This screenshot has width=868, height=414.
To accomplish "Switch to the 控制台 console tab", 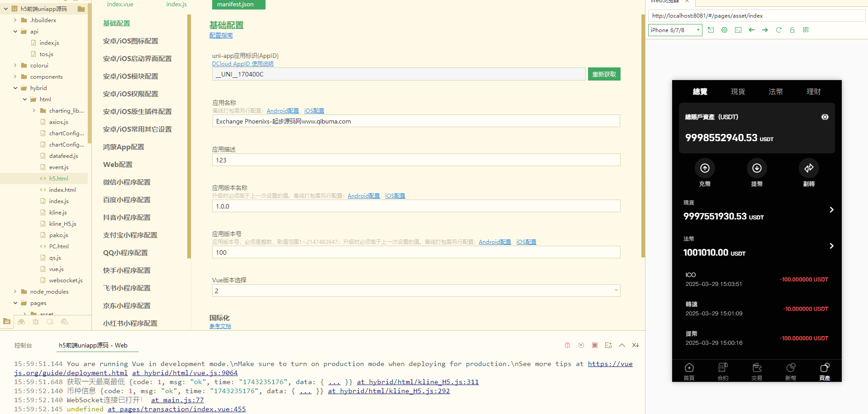I will coord(23,345).
